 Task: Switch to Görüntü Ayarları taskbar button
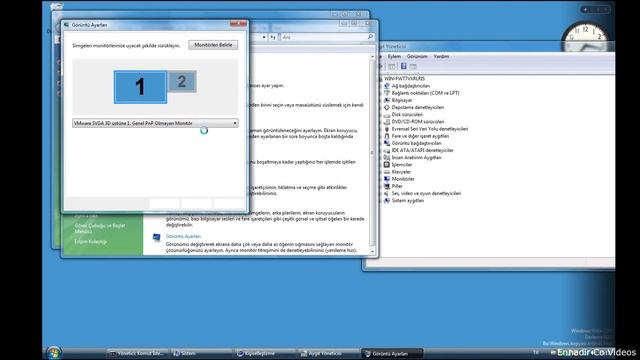(392, 353)
